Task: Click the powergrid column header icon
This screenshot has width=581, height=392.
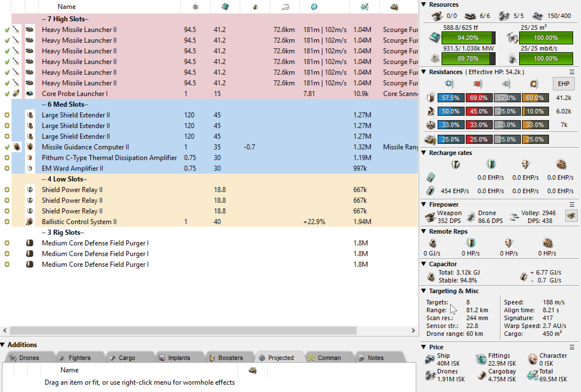Action: 195,7
